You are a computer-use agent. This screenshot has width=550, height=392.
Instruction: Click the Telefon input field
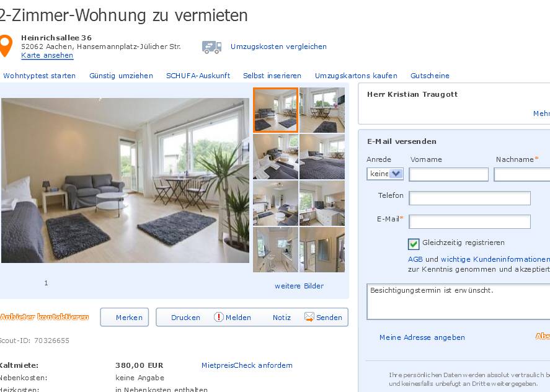pyautogui.click(x=469, y=198)
